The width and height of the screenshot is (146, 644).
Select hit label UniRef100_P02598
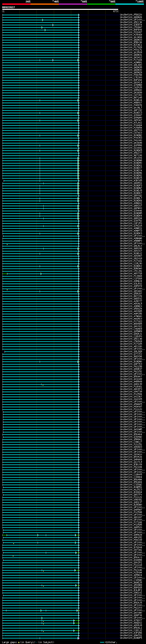131,512
